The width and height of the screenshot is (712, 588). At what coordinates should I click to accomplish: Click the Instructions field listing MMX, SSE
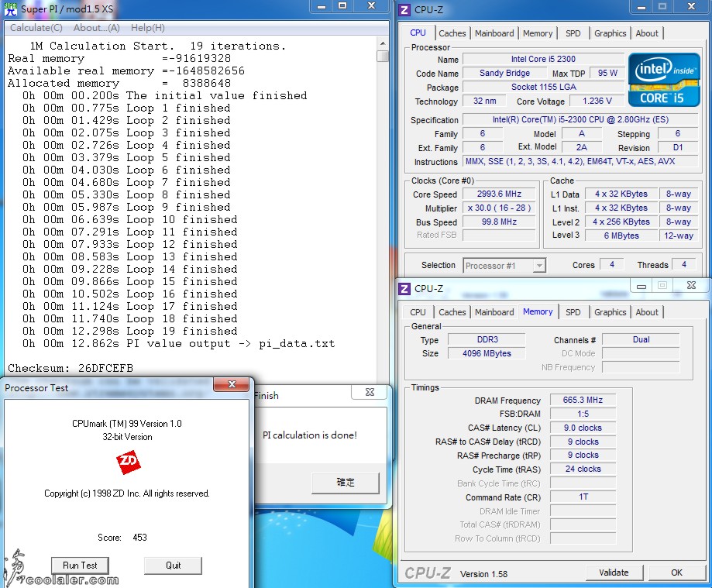[580, 161]
